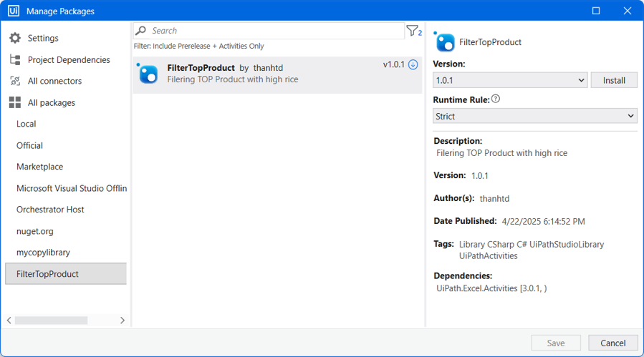Select the Orchestrator Host feed

(50, 210)
